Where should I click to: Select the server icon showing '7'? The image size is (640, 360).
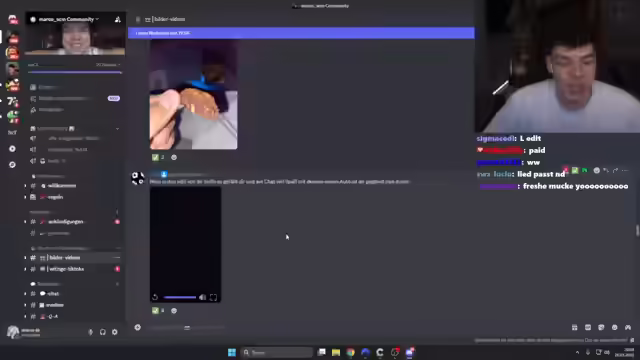click(12, 101)
